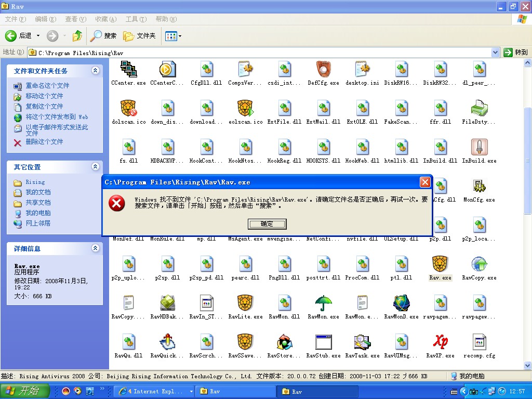Switch to the second Rav taskbar window
This screenshot has width=532, height=399.
point(318,391)
